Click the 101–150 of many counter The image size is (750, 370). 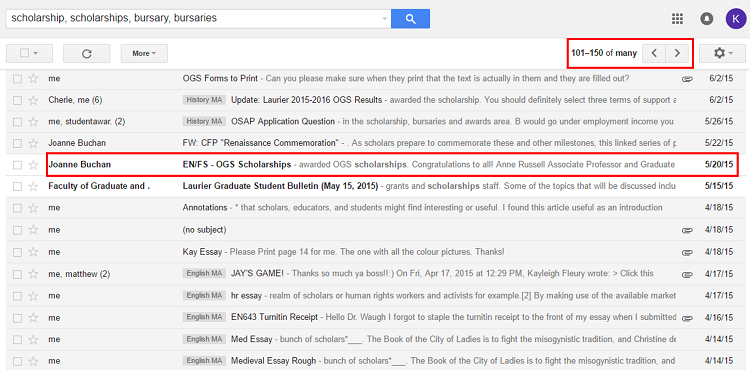tap(604, 54)
